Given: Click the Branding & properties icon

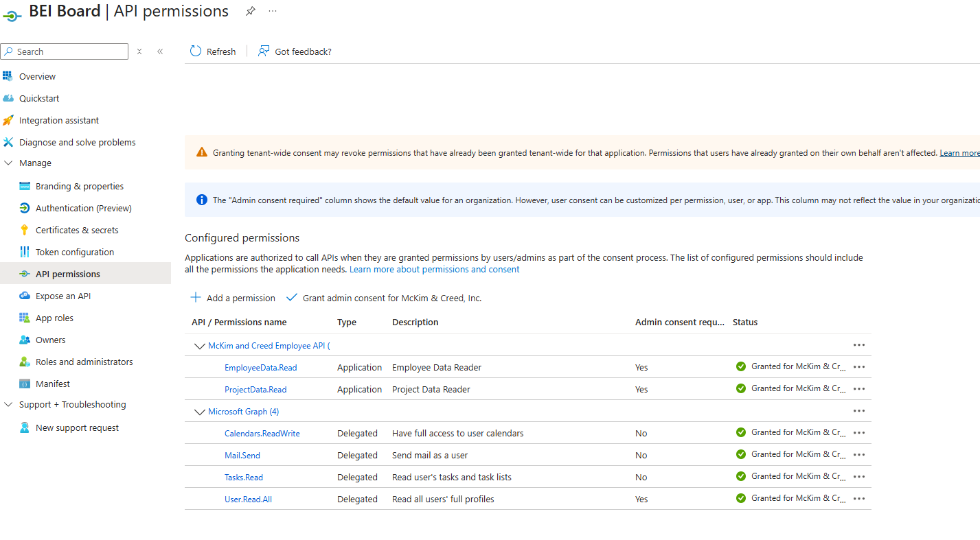Looking at the screenshot, I should (x=25, y=186).
